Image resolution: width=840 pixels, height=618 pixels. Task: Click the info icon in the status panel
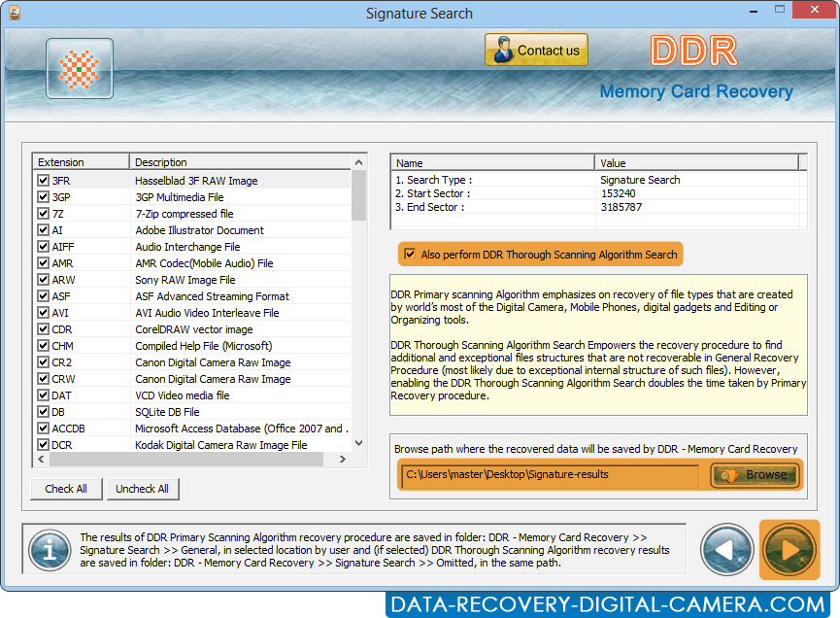pos(50,550)
